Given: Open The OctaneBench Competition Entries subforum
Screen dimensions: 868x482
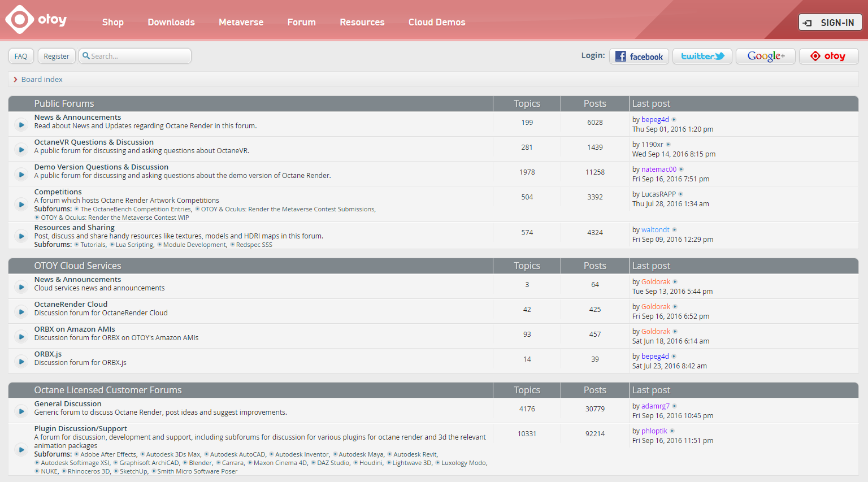Looking at the screenshot, I should pos(136,210).
